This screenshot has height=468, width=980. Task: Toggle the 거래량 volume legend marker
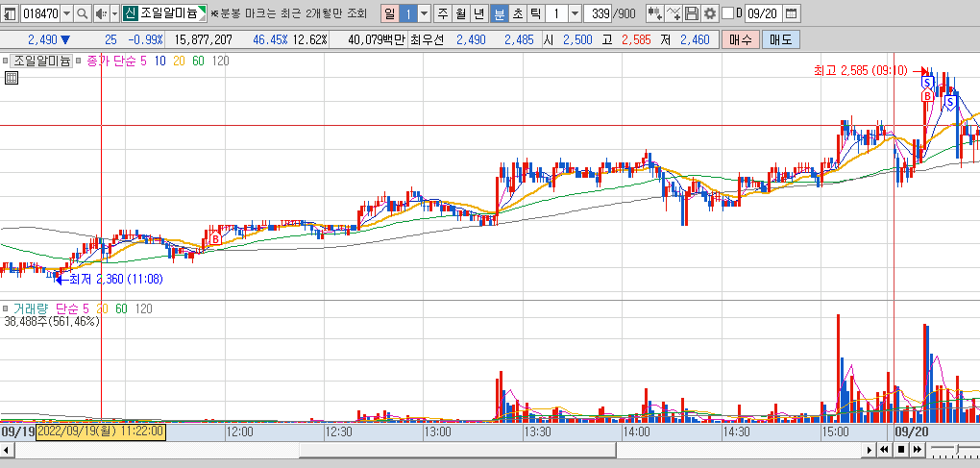[5, 308]
